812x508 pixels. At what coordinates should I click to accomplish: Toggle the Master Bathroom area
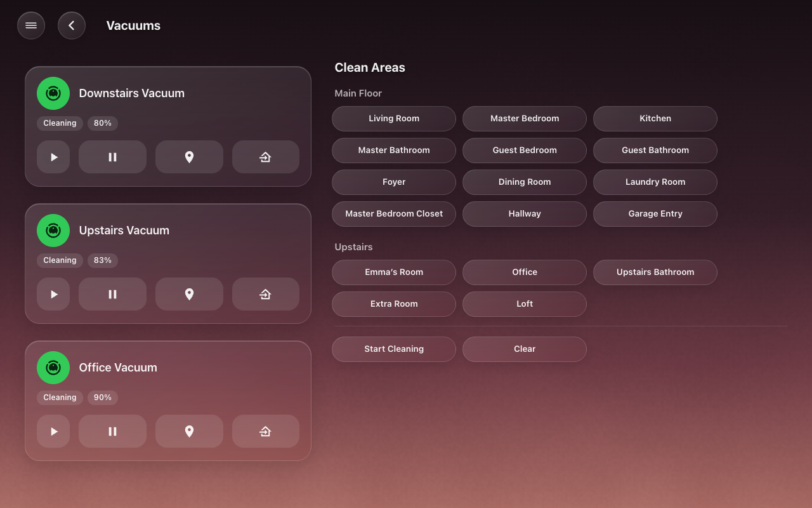point(394,150)
